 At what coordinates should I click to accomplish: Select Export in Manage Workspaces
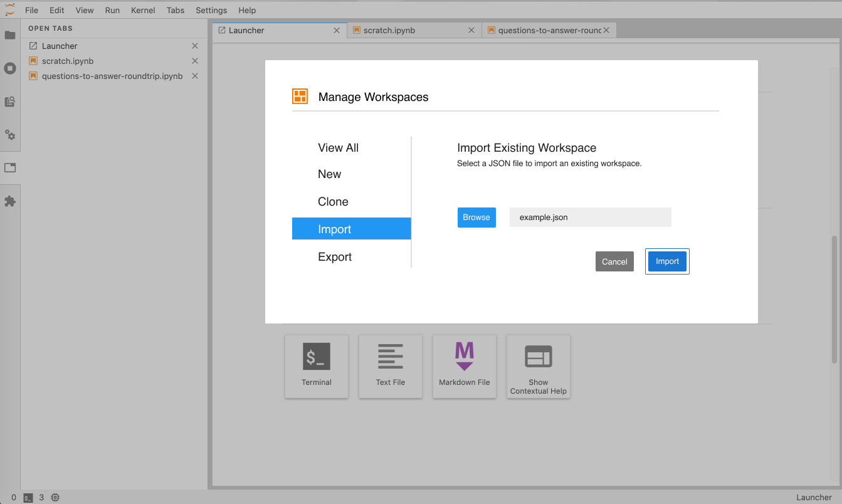(x=335, y=256)
